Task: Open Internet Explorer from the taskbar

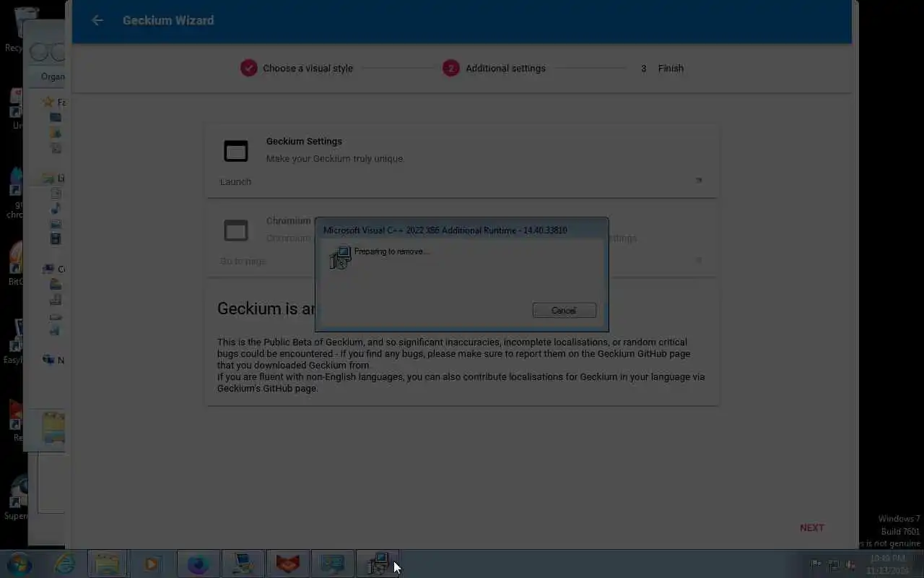Action: (65, 564)
